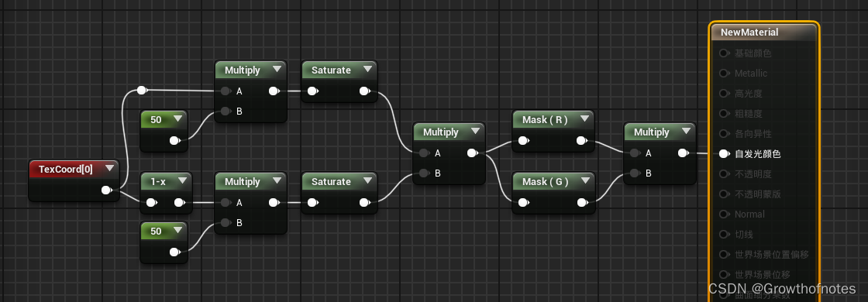Click the lower Saturate node's input pin
868x302 pixels.
[313, 202]
